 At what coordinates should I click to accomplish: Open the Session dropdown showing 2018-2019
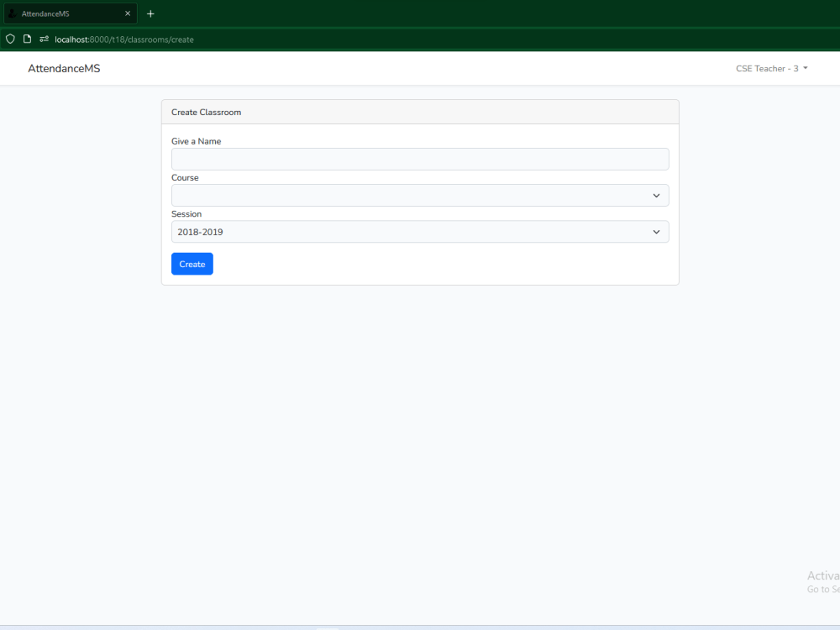pyautogui.click(x=420, y=232)
